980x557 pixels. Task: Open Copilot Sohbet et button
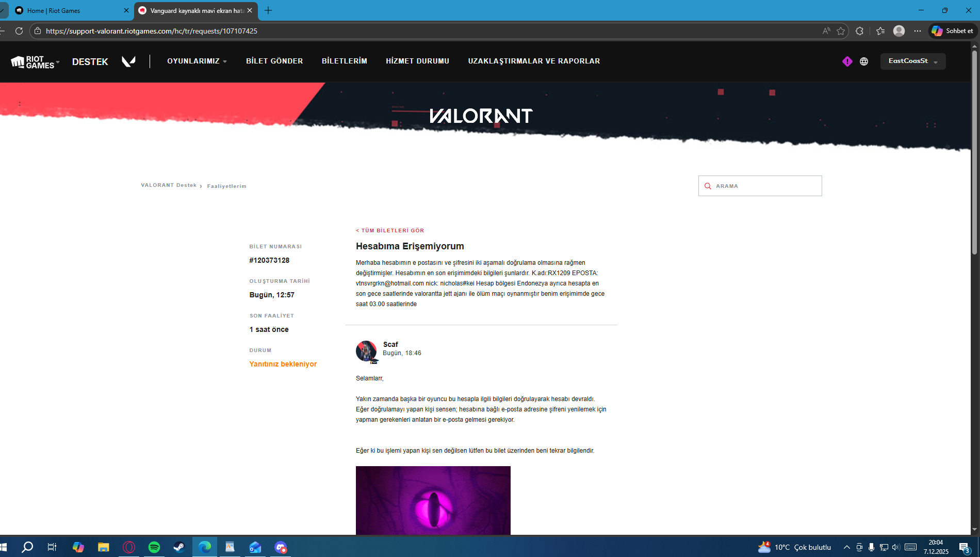coord(953,31)
